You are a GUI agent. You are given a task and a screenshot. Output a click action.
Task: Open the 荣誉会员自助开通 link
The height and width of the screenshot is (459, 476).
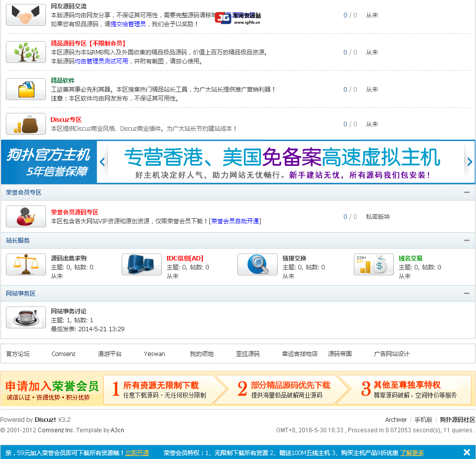[236, 221]
